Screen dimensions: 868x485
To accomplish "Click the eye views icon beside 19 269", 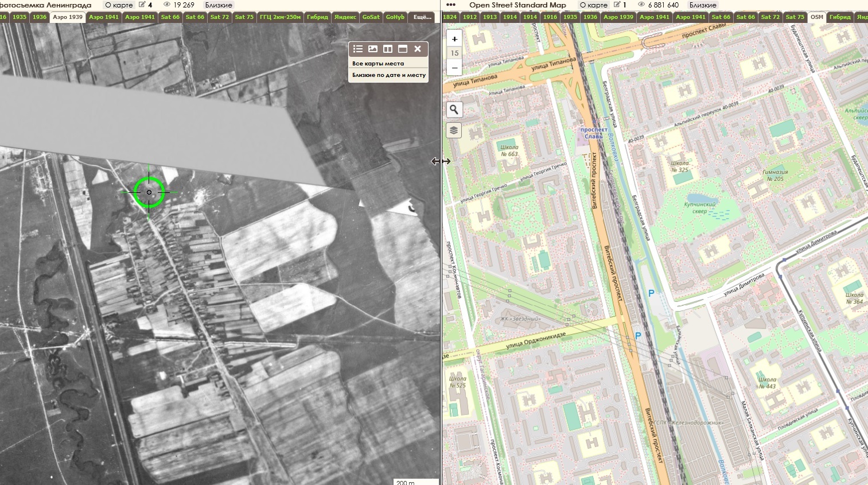I will click(x=167, y=5).
